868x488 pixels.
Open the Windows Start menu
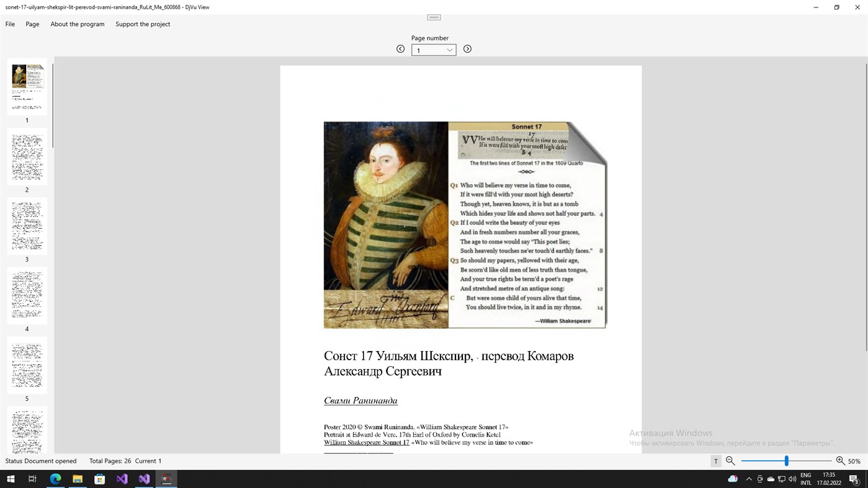point(11,479)
